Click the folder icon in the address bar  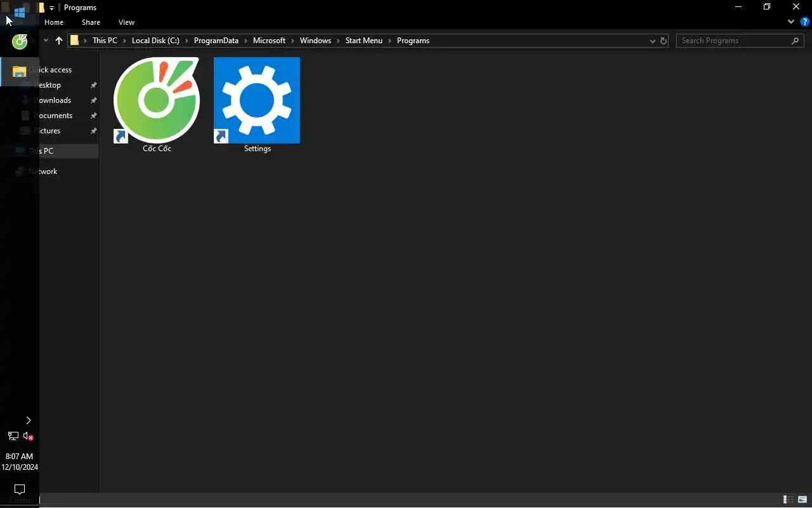74,41
